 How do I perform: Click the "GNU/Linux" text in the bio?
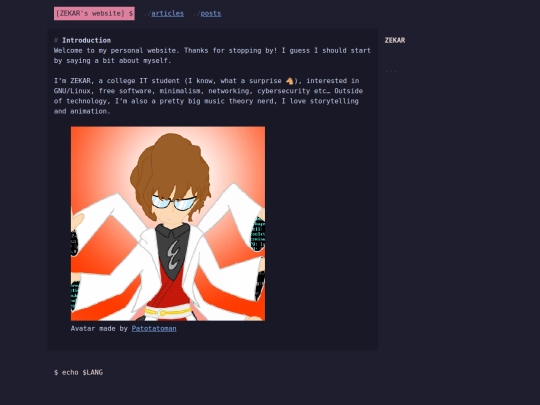pos(72,91)
